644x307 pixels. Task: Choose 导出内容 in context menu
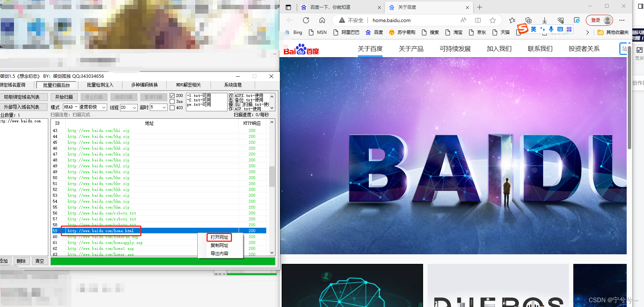tap(219, 254)
